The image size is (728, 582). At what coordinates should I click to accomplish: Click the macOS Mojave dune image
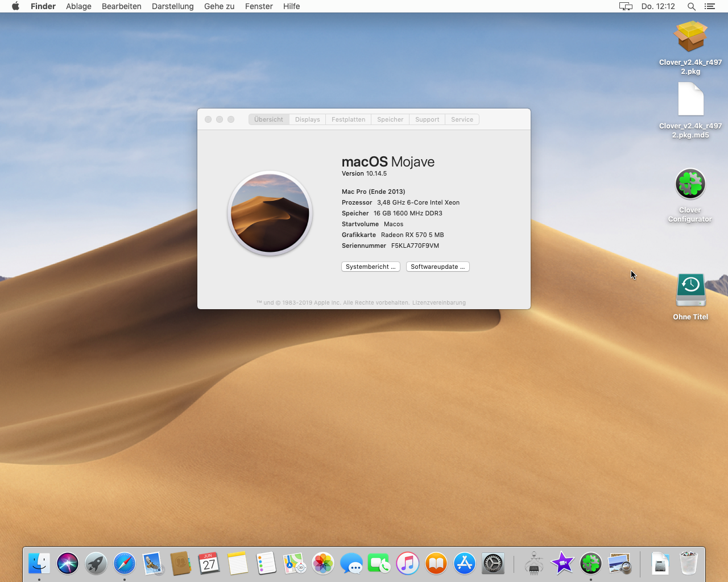(270, 214)
